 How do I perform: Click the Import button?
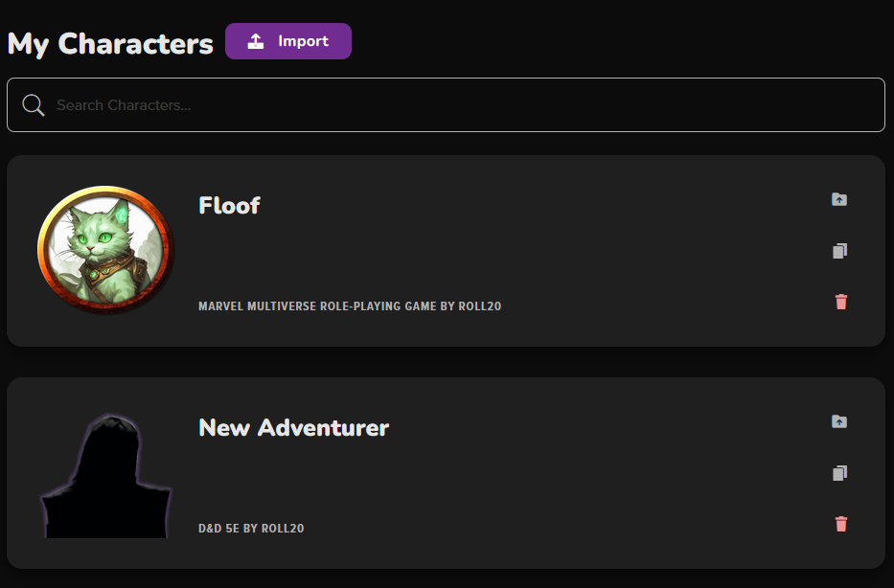[288, 41]
